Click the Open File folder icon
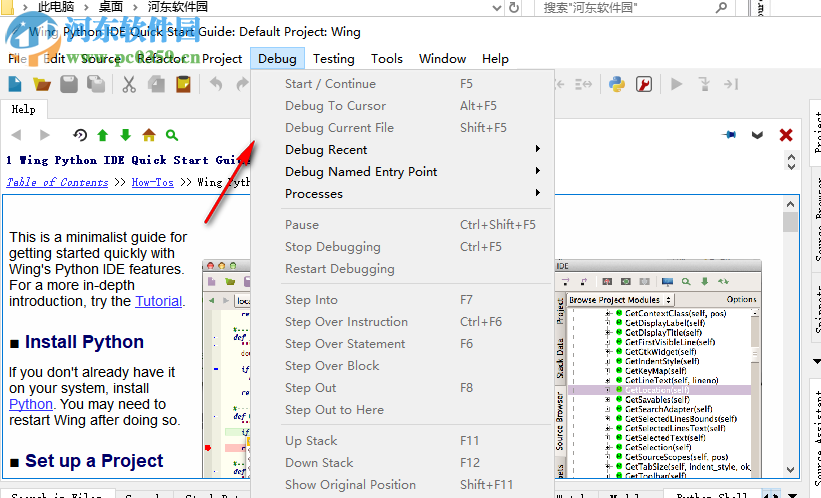 pyautogui.click(x=42, y=84)
